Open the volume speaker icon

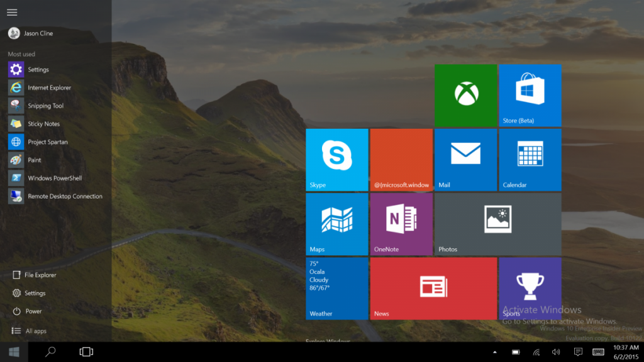556,352
